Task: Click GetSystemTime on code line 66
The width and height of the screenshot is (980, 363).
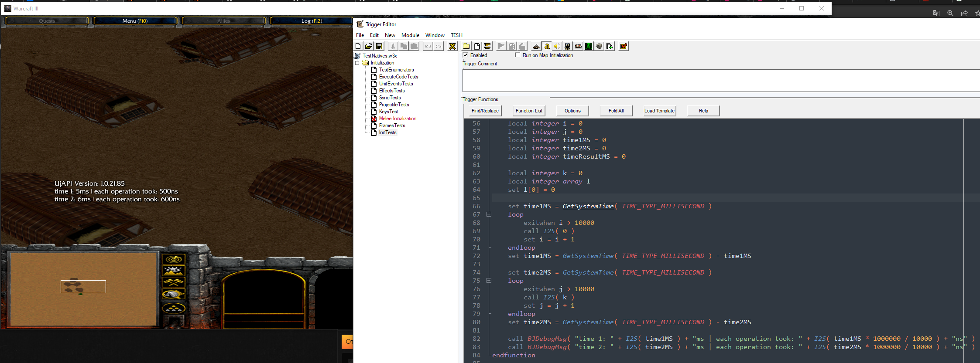Action: pos(588,206)
